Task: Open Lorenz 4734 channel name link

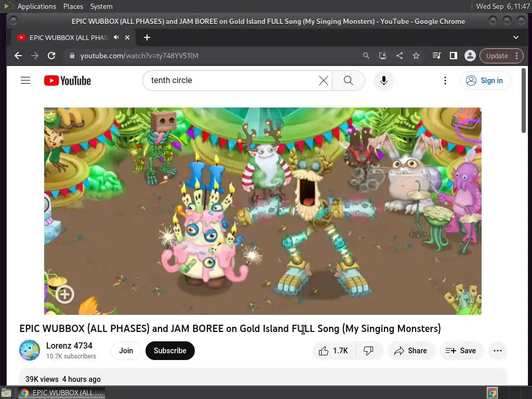Action: [69, 345]
